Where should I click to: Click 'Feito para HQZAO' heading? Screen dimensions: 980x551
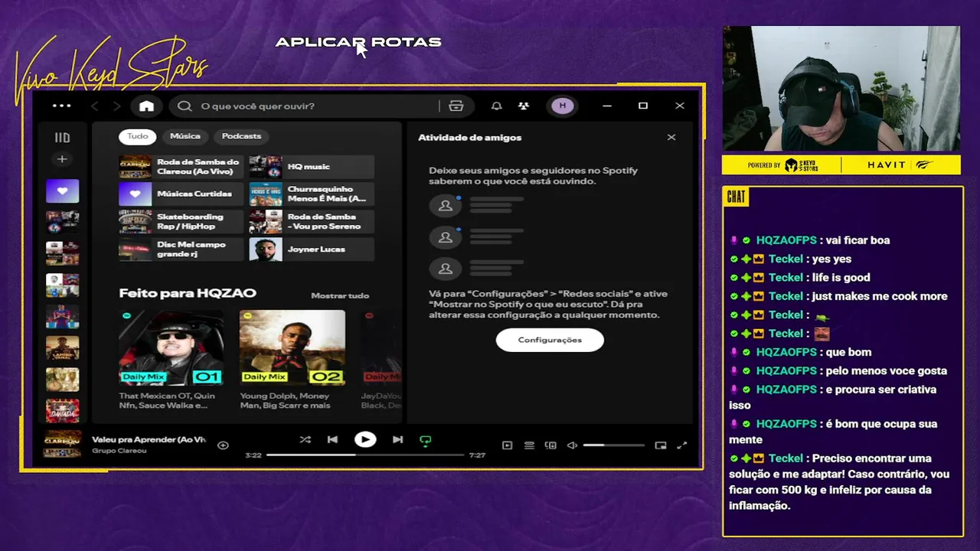188,293
